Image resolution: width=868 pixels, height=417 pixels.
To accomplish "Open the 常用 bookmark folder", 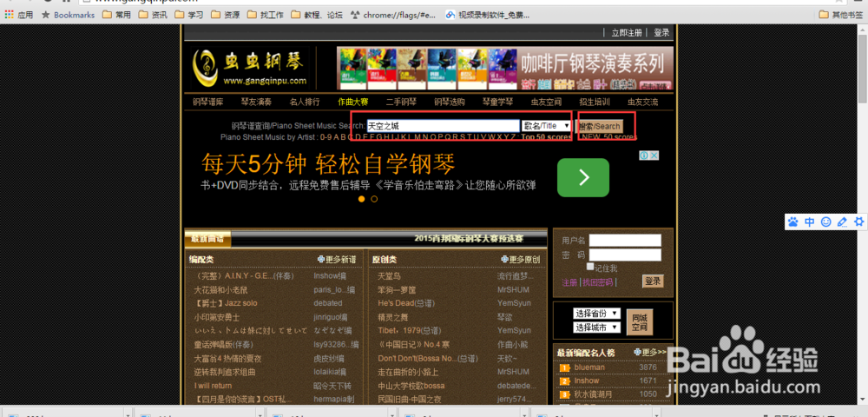I will click(117, 15).
